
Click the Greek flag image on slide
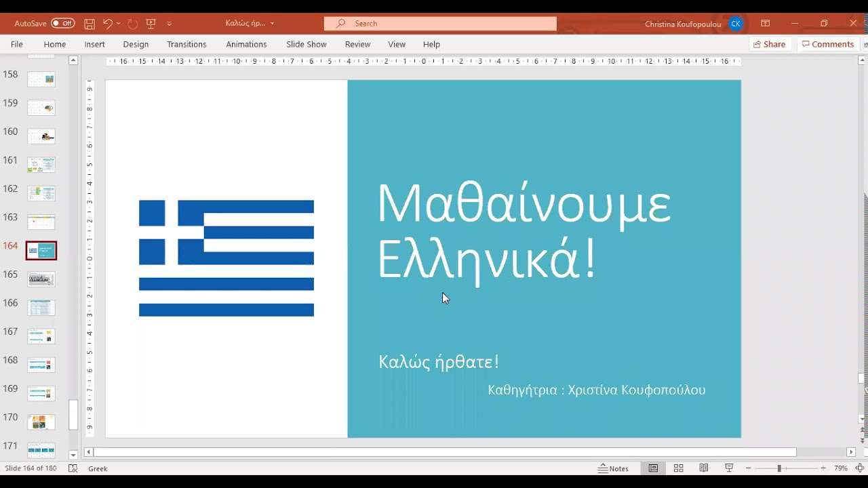pyautogui.click(x=226, y=258)
